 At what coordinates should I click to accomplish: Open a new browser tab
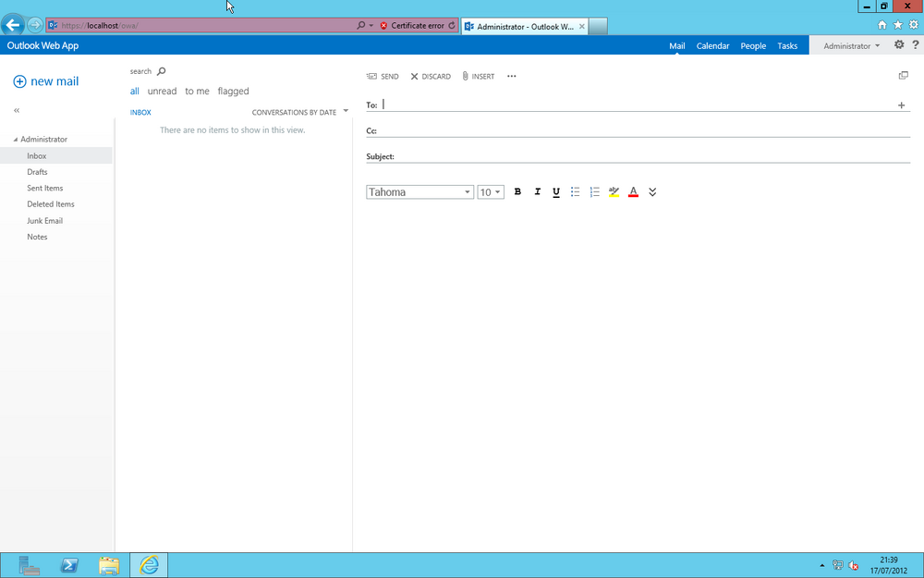tap(598, 26)
